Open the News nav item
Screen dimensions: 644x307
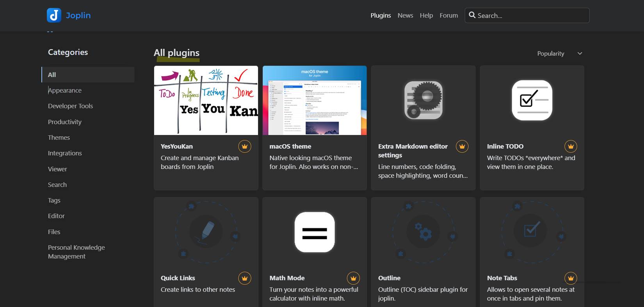[x=405, y=15]
